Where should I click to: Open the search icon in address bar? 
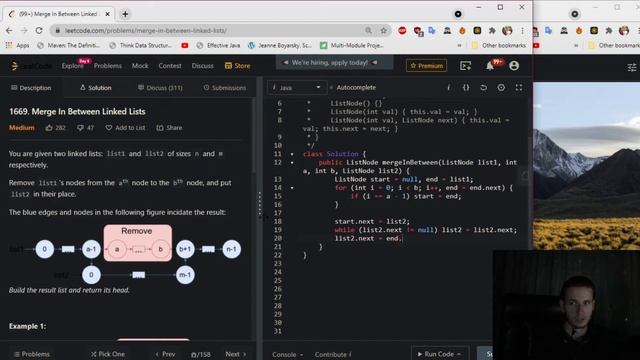[368, 31]
